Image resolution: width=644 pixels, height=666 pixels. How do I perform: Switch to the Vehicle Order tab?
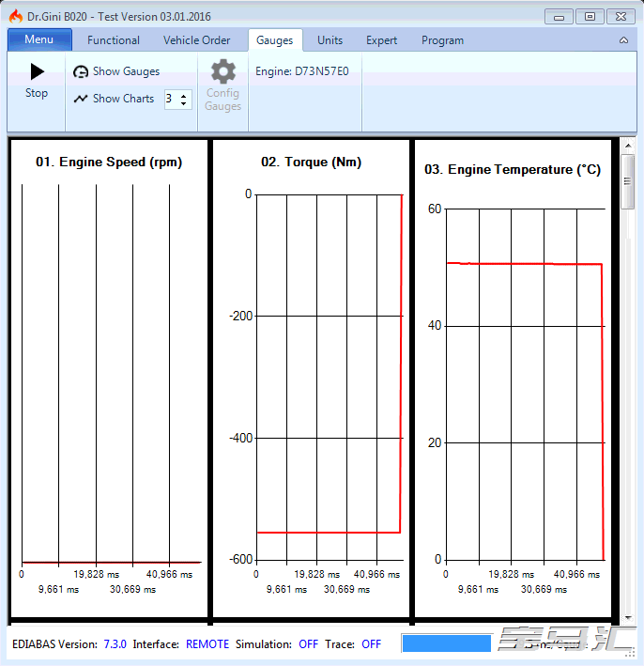coord(196,40)
